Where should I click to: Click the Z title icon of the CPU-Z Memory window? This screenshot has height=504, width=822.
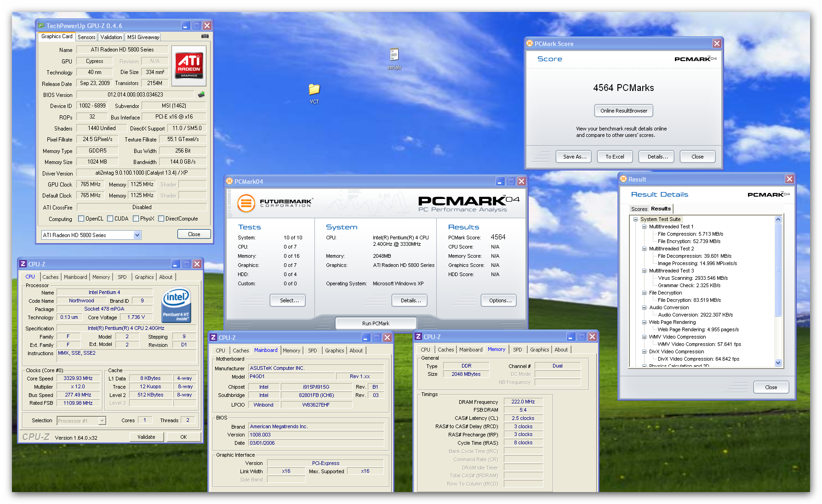tap(418, 337)
